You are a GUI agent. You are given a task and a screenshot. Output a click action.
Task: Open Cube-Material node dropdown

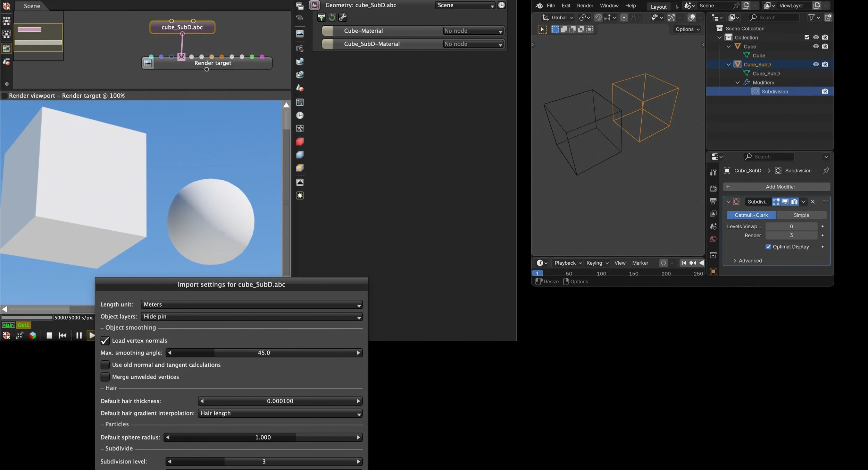[473, 31]
